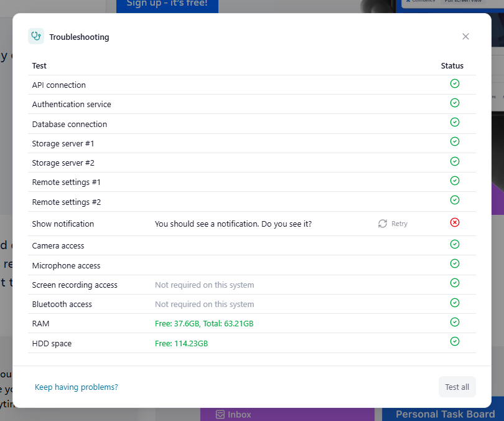The height and width of the screenshot is (421, 504).
Task: Click the Remote settings #1 label
Action: pos(66,182)
